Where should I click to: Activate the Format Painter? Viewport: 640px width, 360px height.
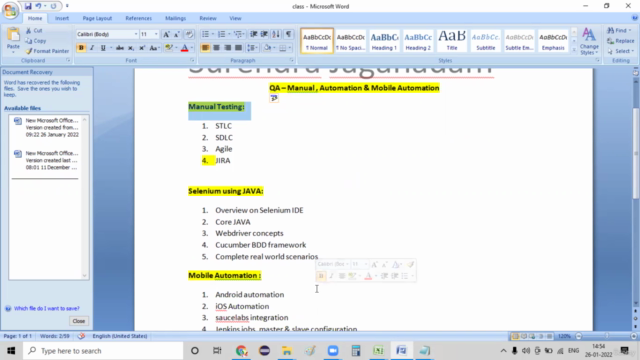point(47,51)
